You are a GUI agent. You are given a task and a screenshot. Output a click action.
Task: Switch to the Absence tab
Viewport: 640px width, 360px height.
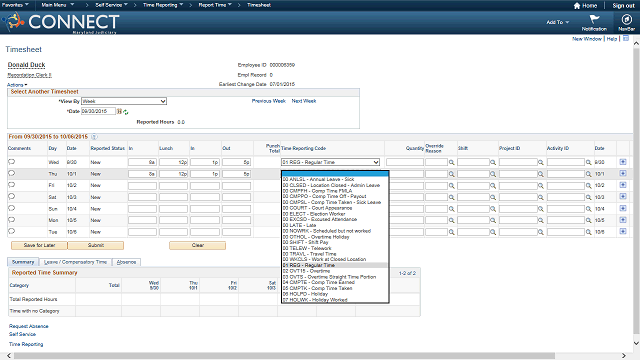(126, 262)
